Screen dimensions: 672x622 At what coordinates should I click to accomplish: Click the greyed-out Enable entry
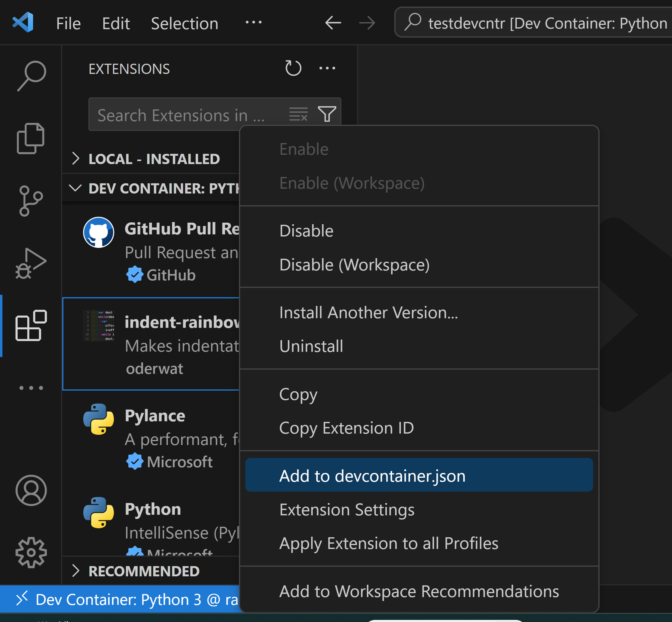(x=419, y=149)
